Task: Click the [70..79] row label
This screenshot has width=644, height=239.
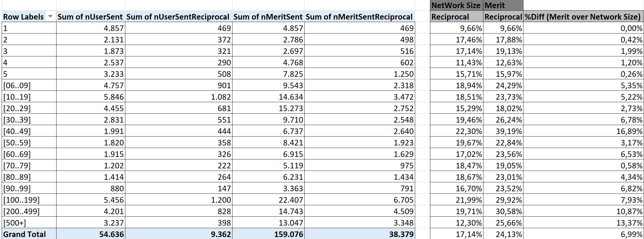Action: (x=29, y=165)
